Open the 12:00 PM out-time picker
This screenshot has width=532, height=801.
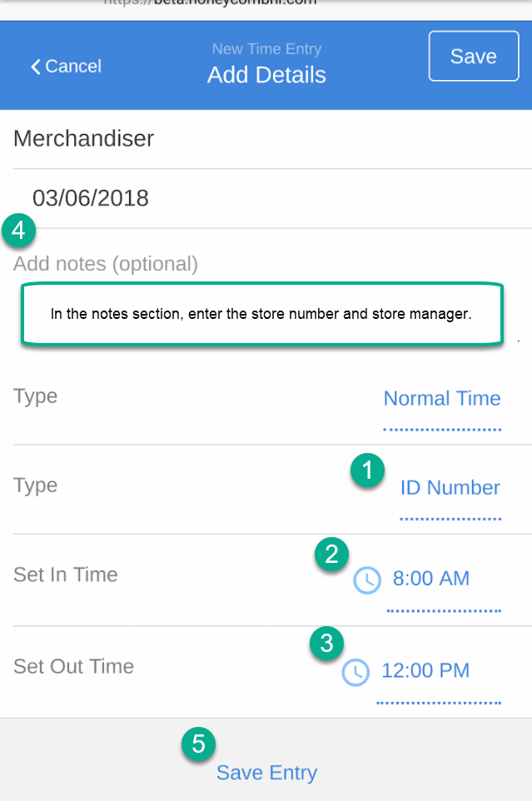tap(425, 671)
